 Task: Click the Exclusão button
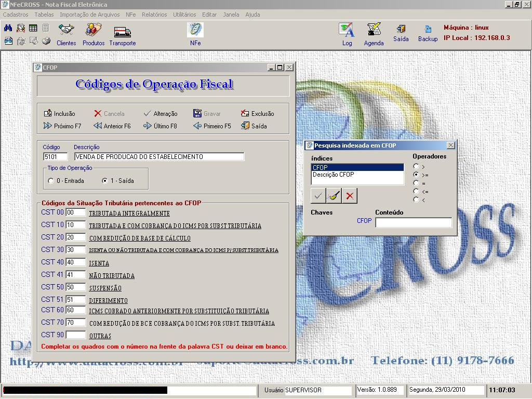point(258,113)
